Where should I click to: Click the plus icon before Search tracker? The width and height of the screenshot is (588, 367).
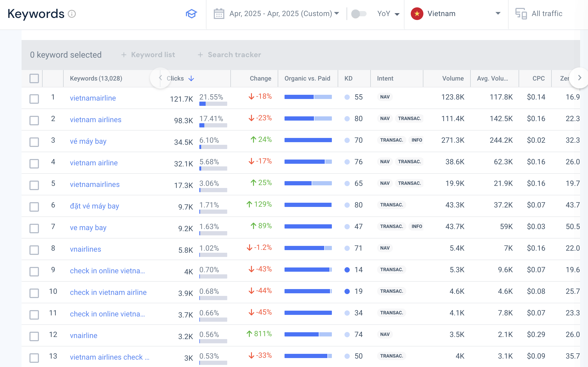(x=200, y=55)
